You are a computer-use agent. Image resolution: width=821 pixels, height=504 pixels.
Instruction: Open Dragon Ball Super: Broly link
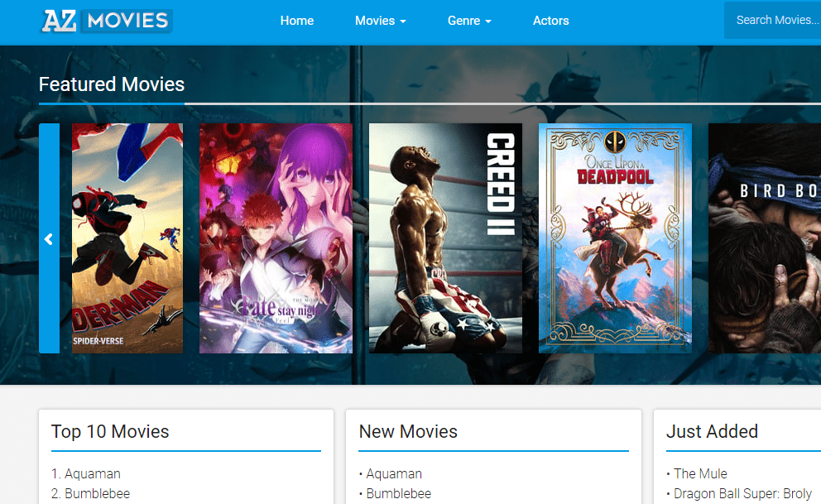[742, 493]
